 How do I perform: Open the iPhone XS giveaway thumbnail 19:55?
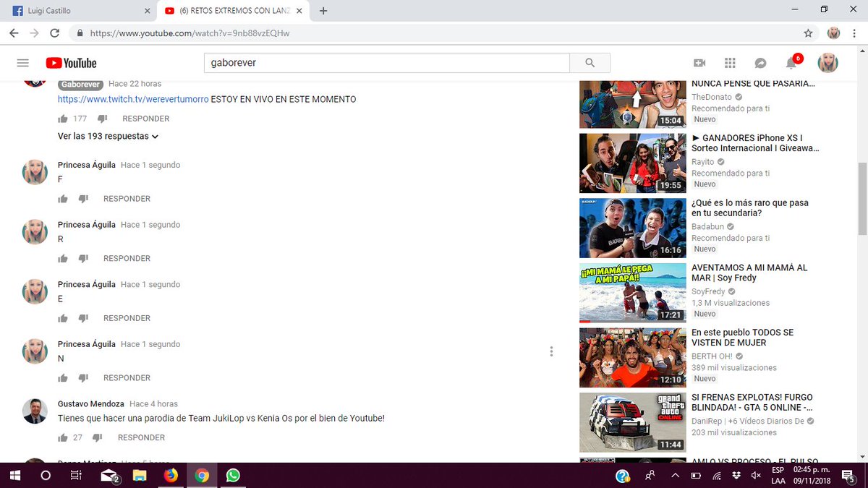tap(633, 163)
